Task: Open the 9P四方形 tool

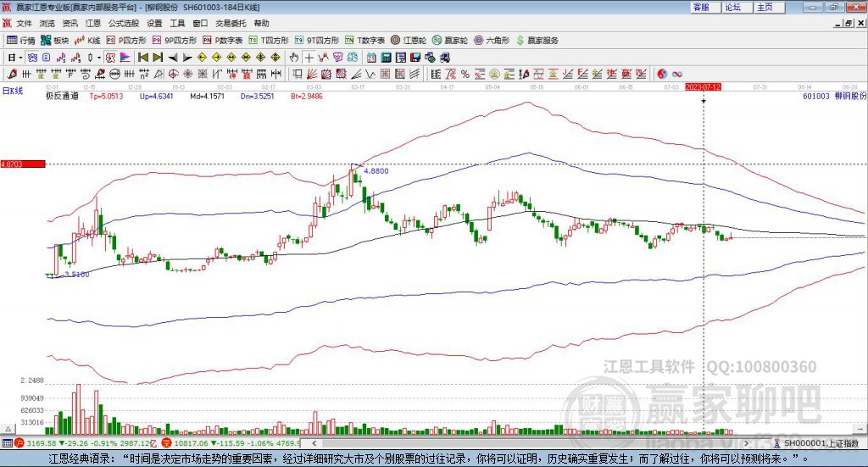Action: [175, 41]
